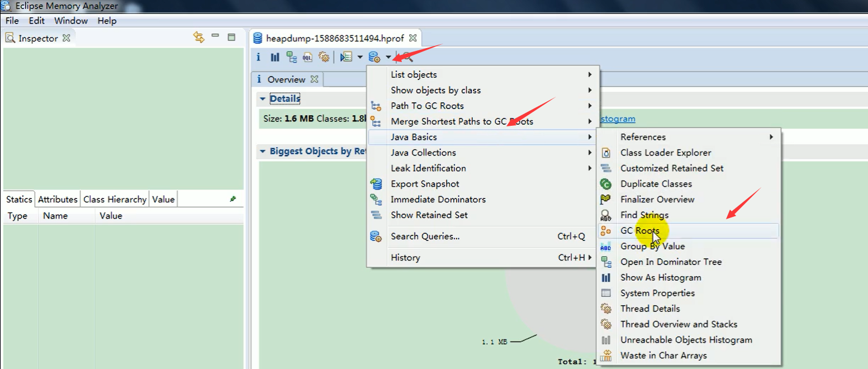Screen dimensions: 868x369
Task: Toggle the green pin icon in Inspector
Action: pyautogui.click(x=233, y=199)
